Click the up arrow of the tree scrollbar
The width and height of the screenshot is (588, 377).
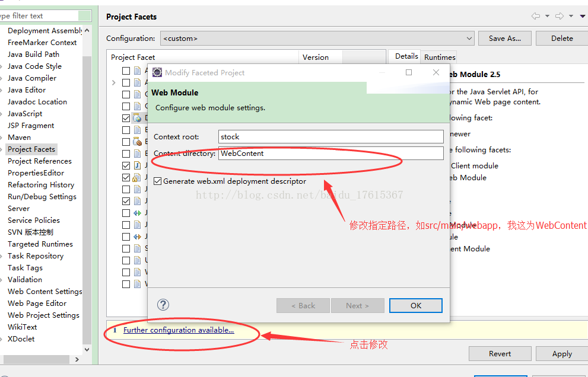click(x=87, y=30)
